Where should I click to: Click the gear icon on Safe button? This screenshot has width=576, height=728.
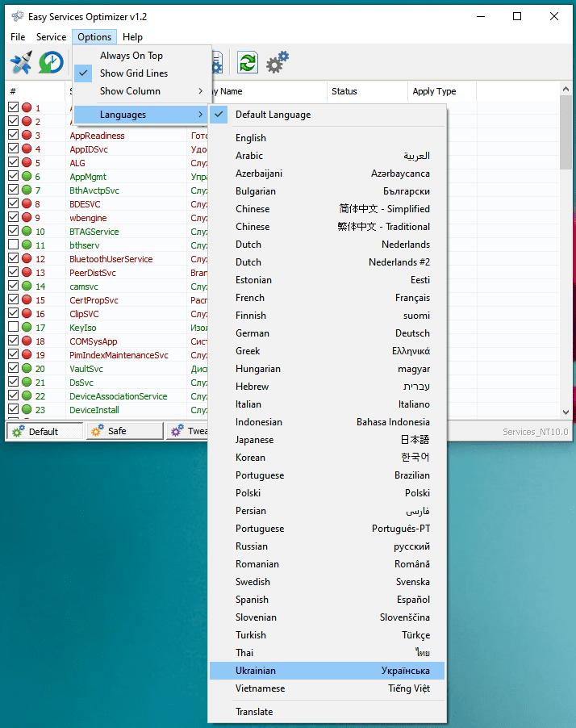[98, 431]
